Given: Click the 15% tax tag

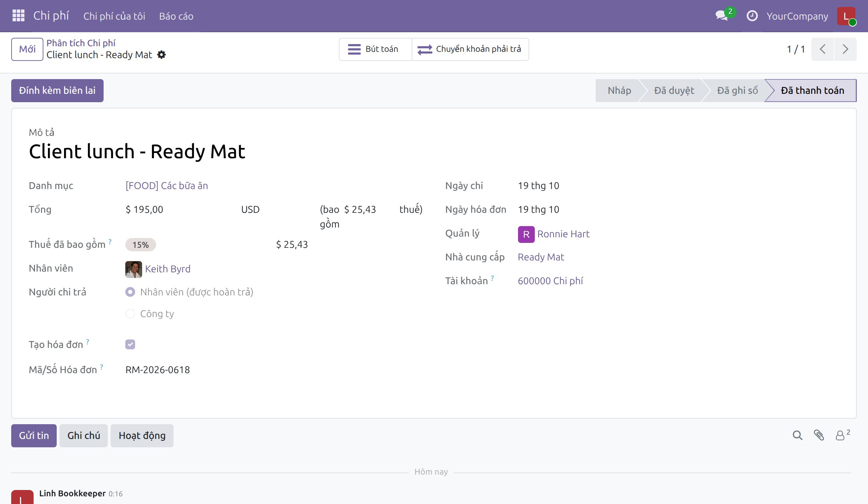Looking at the screenshot, I should click(140, 245).
